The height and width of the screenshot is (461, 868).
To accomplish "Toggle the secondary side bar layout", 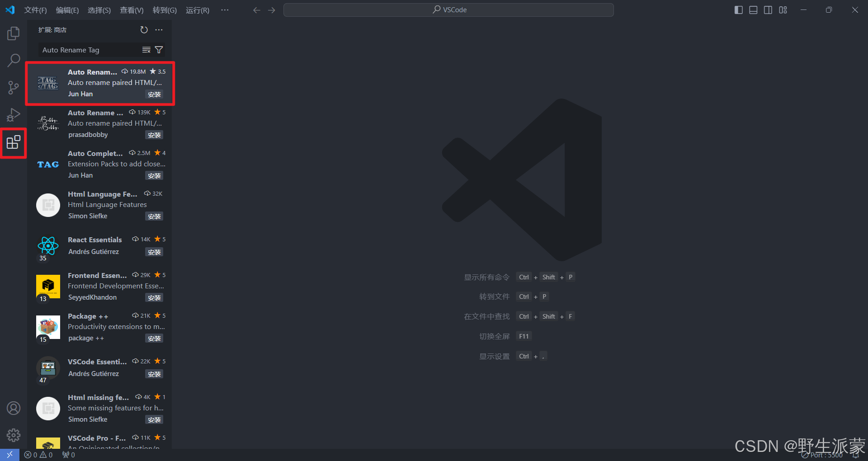I will point(768,10).
